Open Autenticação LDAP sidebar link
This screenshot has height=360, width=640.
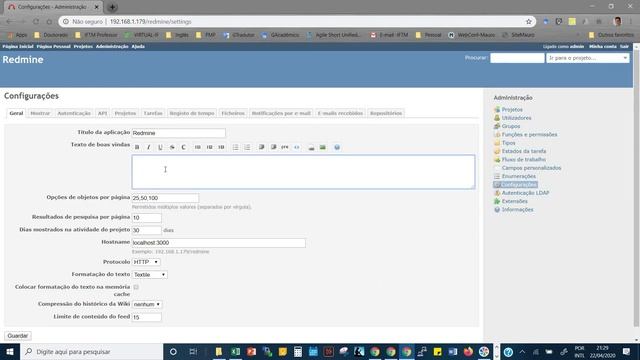coord(525,193)
